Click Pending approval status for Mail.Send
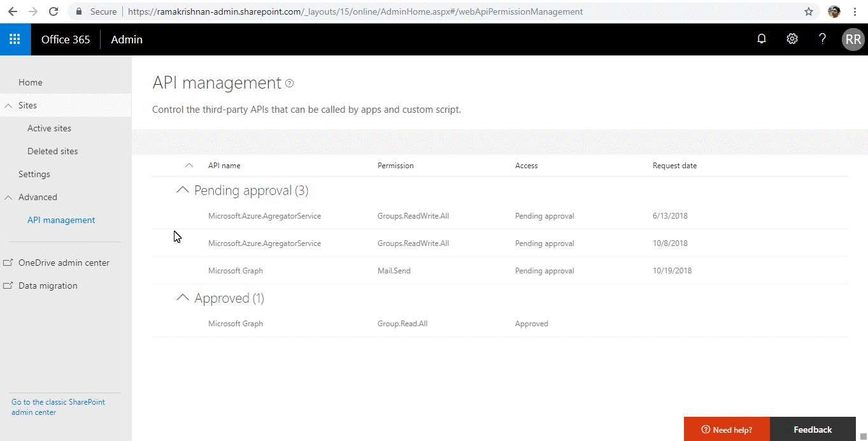Viewport: 868px width, 441px height. click(544, 271)
